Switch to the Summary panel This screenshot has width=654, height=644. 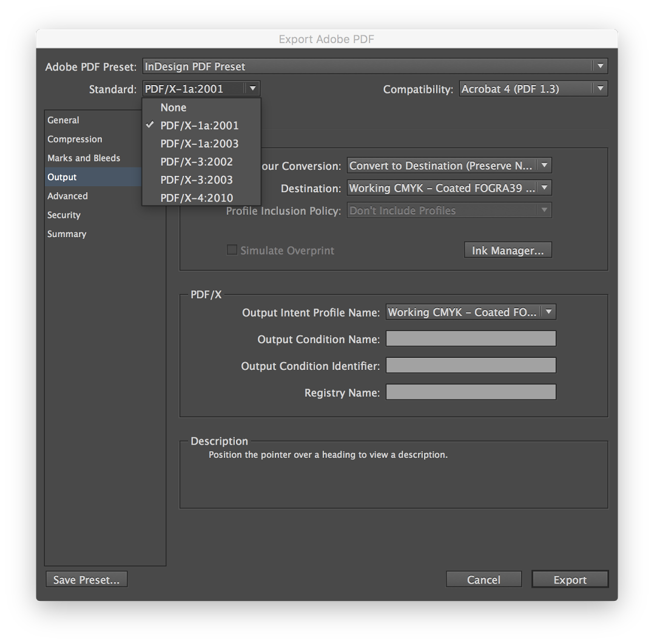click(x=67, y=233)
